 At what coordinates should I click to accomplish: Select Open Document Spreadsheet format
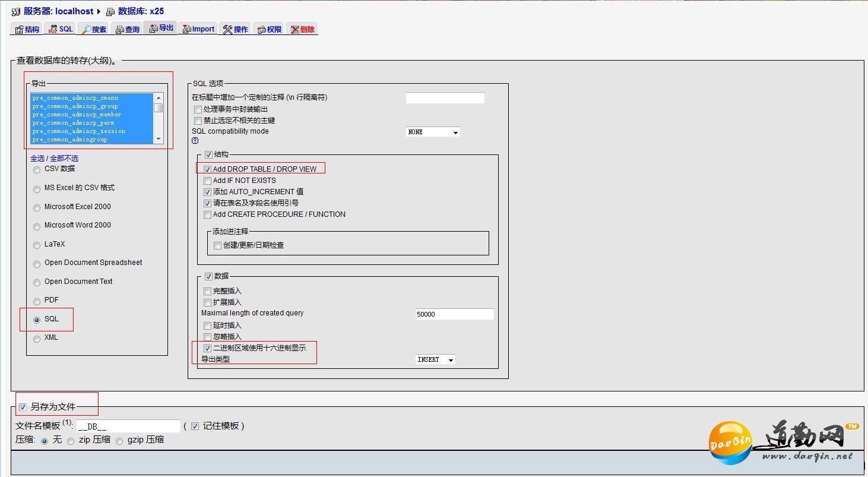37,264
